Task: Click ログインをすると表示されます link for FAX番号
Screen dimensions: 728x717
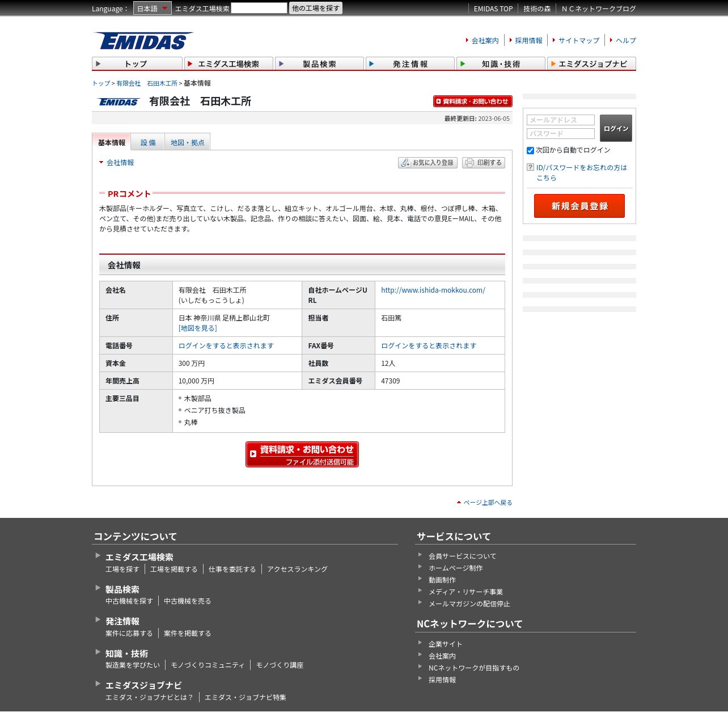Action: pos(429,345)
